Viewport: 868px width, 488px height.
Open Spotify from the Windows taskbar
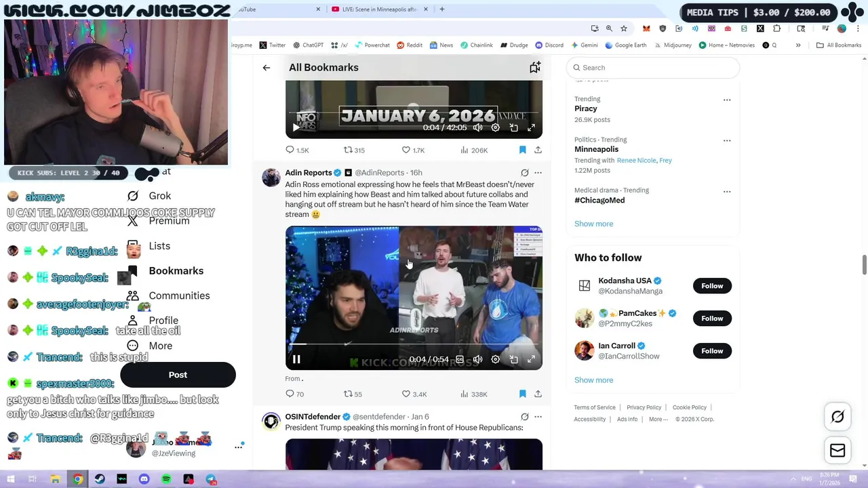click(x=166, y=479)
